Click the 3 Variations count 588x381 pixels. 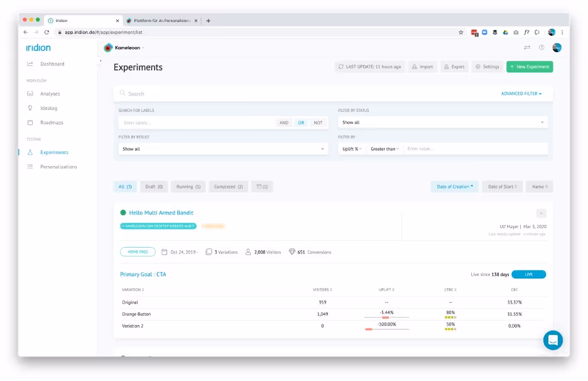pyautogui.click(x=222, y=252)
